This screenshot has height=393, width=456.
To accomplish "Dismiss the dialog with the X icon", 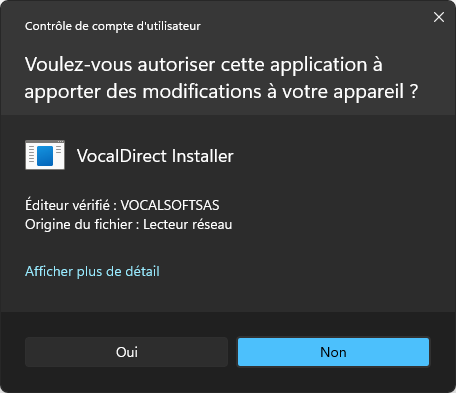I will pos(439,17).
